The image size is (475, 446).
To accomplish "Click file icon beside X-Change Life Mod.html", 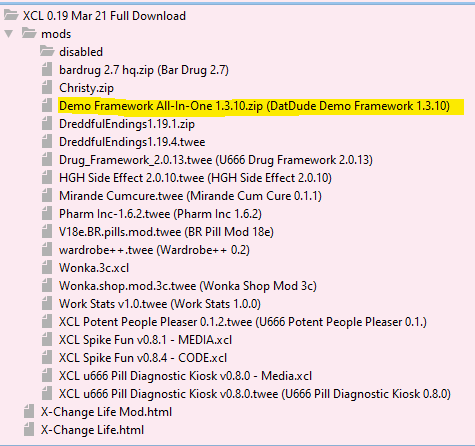I will click(x=29, y=412).
